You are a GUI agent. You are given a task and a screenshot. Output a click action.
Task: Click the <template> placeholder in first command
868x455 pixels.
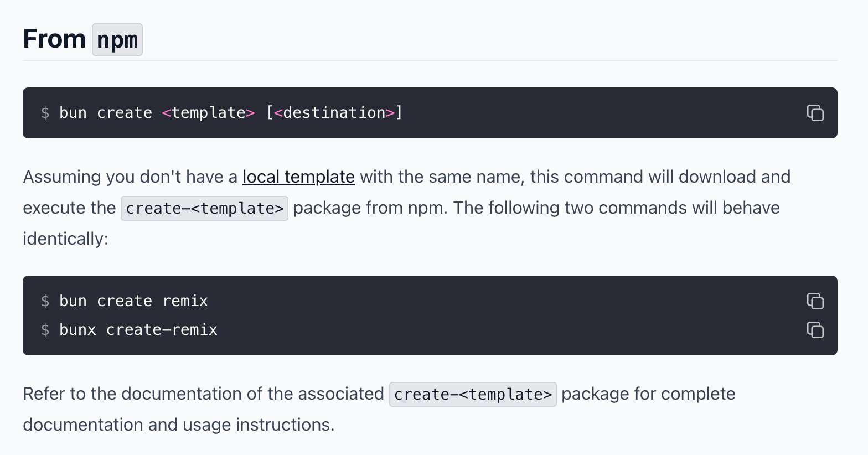208,113
